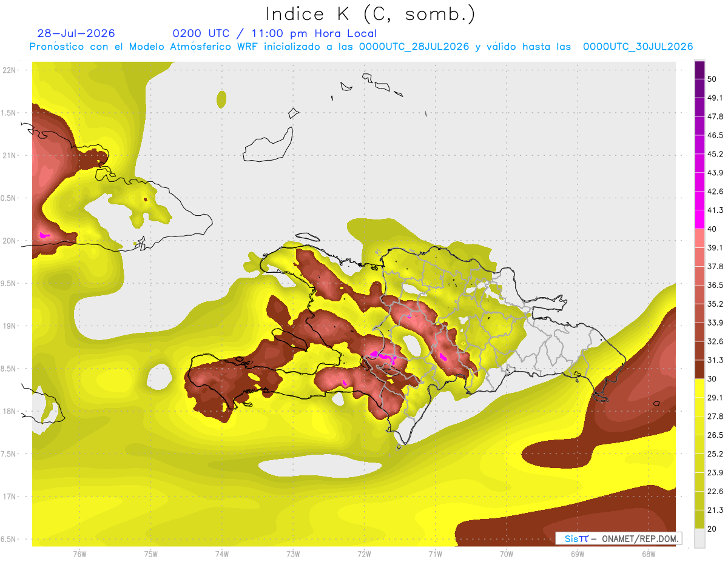Click the "40" colorbar label
Image resolution: width=728 pixels, height=562 pixels.
pos(712,229)
